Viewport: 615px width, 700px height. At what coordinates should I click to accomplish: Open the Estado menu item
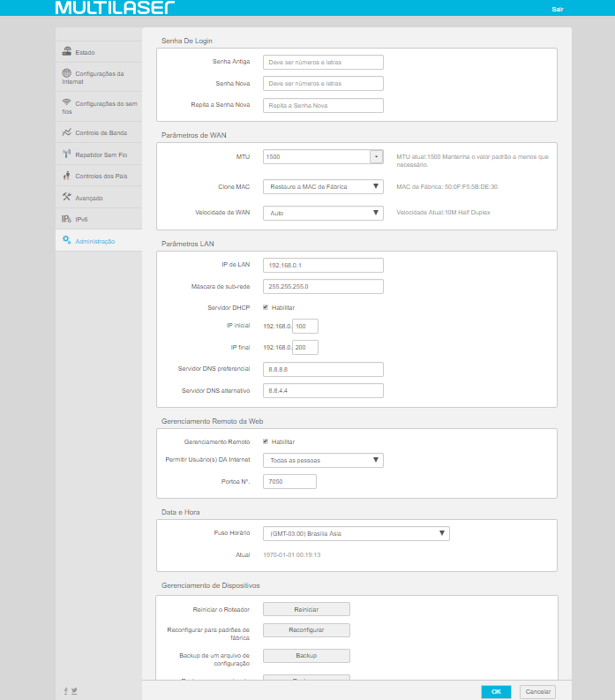(99, 52)
